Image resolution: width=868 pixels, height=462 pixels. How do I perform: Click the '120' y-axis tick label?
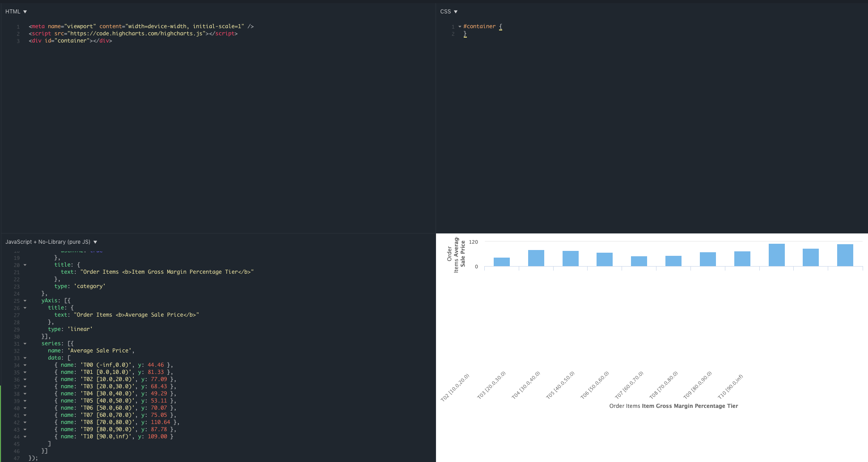(x=474, y=242)
